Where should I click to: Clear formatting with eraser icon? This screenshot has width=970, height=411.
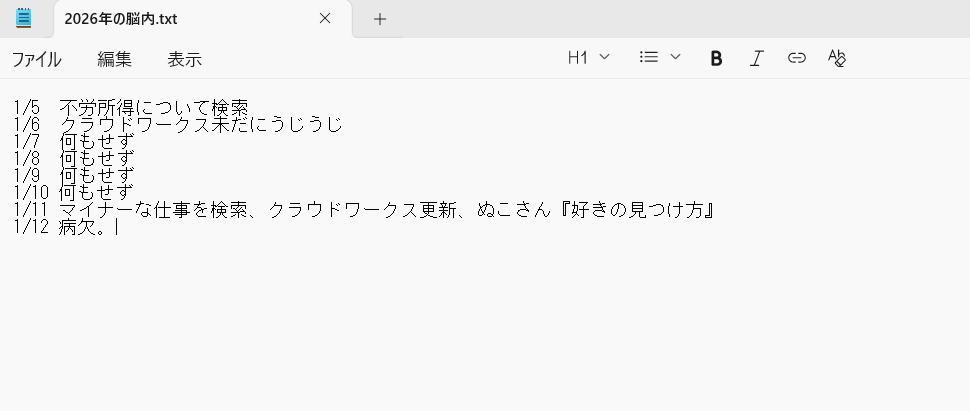click(836, 58)
